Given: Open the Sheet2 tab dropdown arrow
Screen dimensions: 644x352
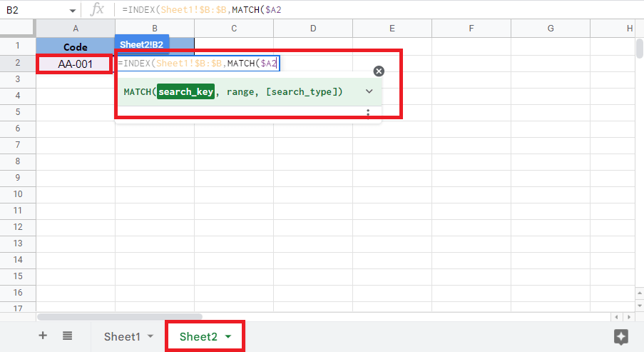Looking at the screenshot, I should [228, 336].
